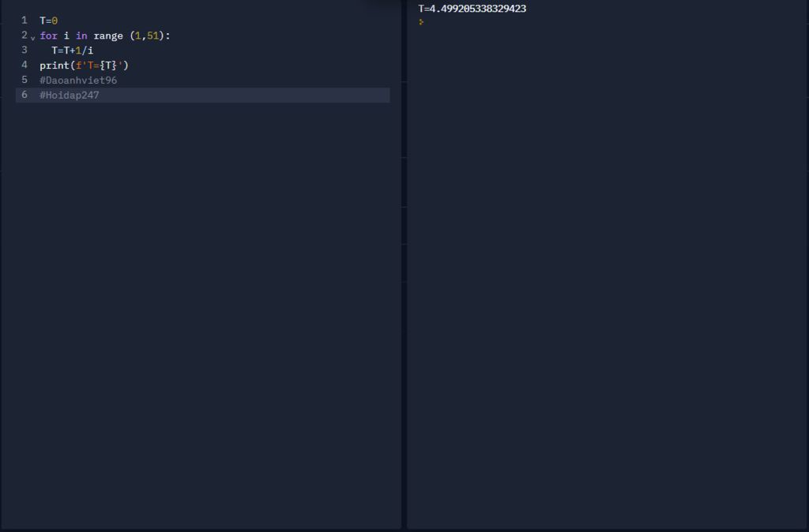Select line number 3 in gutter

(x=24, y=50)
